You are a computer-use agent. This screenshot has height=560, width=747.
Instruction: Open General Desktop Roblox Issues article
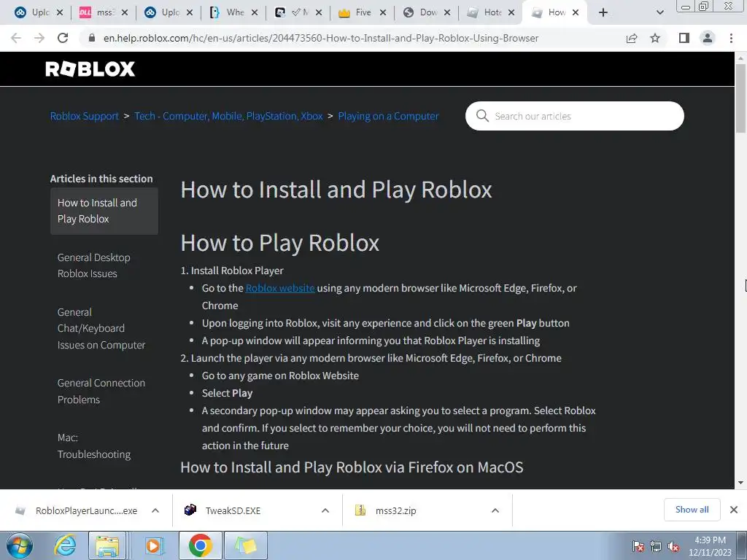coord(94,265)
